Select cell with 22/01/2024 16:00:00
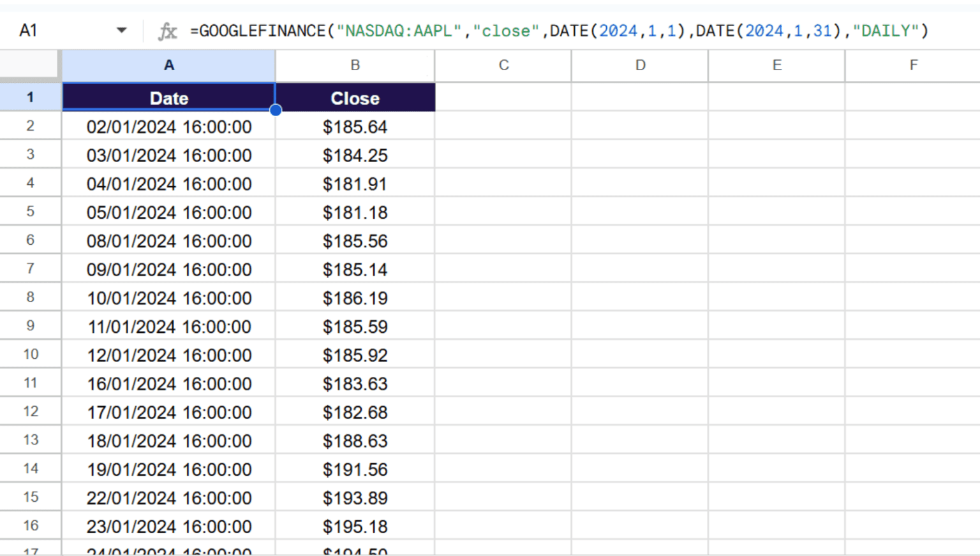 point(168,497)
